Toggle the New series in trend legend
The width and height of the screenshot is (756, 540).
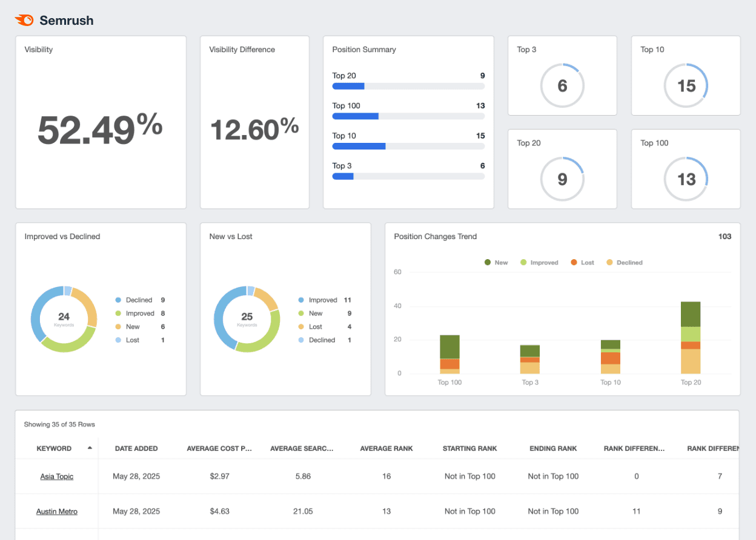coord(496,263)
